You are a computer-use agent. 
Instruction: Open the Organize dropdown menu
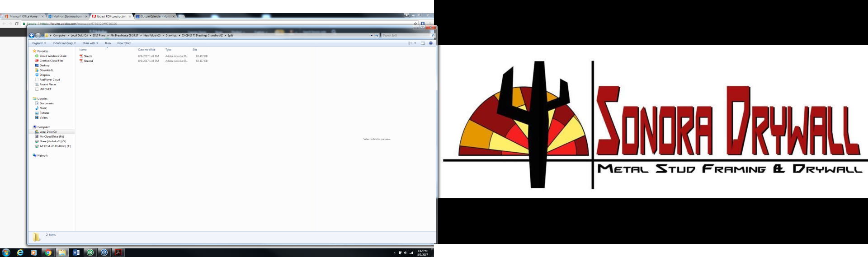click(39, 43)
